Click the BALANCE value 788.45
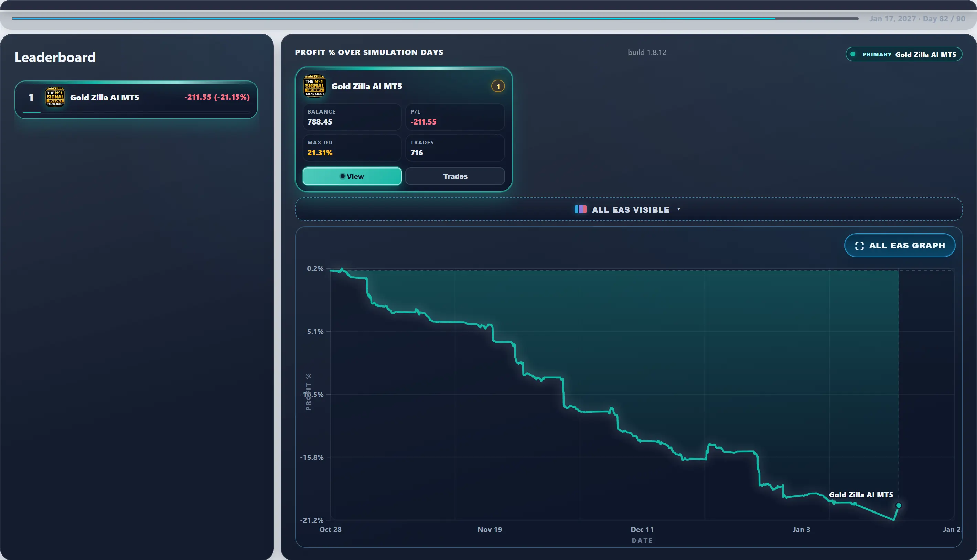977x560 pixels. pyautogui.click(x=320, y=122)
